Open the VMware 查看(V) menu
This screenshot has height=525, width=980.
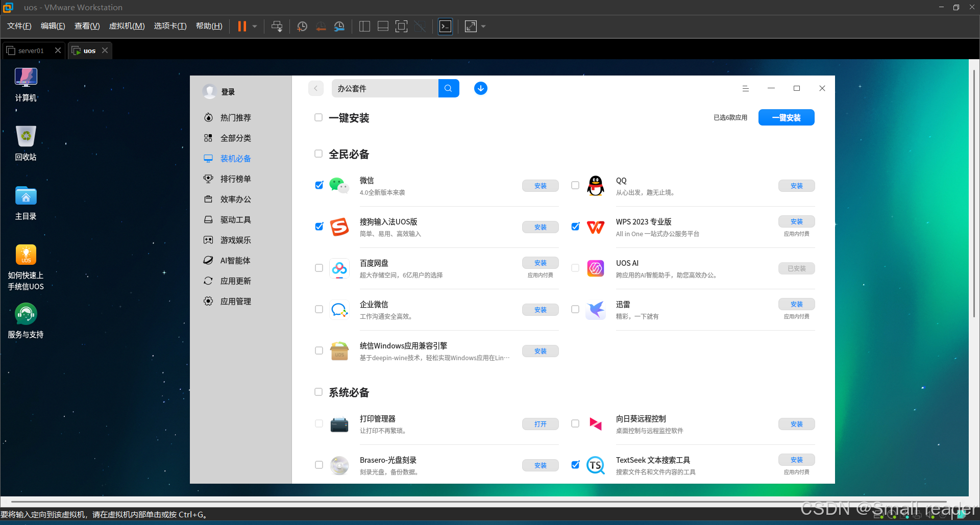pos(87,26)
